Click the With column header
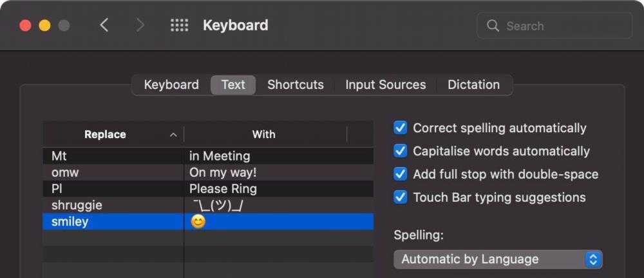Image resolution: width=644 pixels, height=278 pixels. pyautogui.click(x=264, y=135)
